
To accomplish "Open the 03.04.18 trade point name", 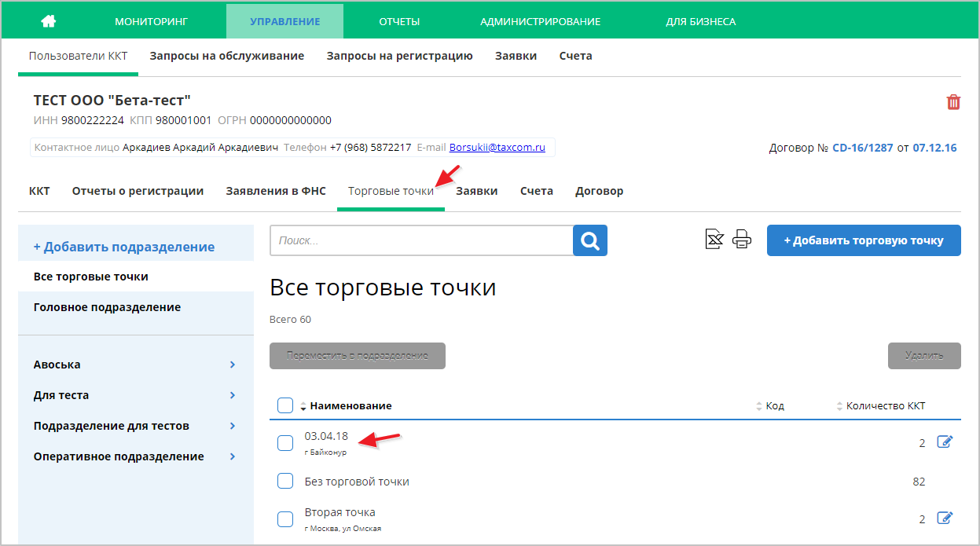I will [x=326, y=436].
